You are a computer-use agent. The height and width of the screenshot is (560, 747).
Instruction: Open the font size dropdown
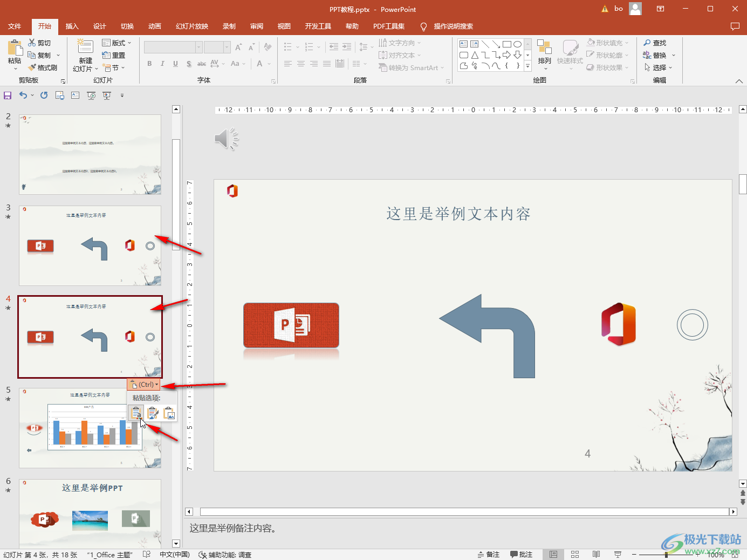pos(227,47)
